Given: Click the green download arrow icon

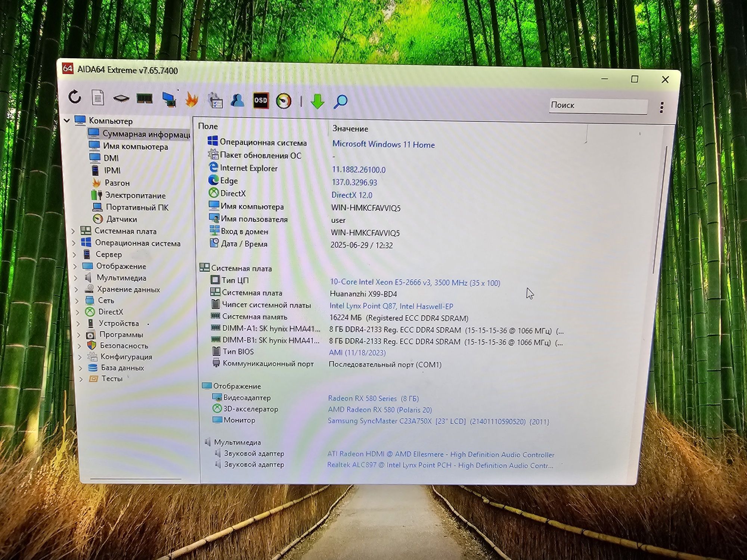Looking at the screenshot, I should tap(317, 102).
